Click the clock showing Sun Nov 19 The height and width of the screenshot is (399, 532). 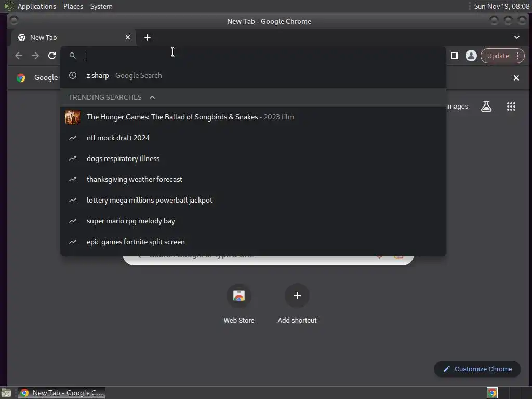(x=501, y=6)
